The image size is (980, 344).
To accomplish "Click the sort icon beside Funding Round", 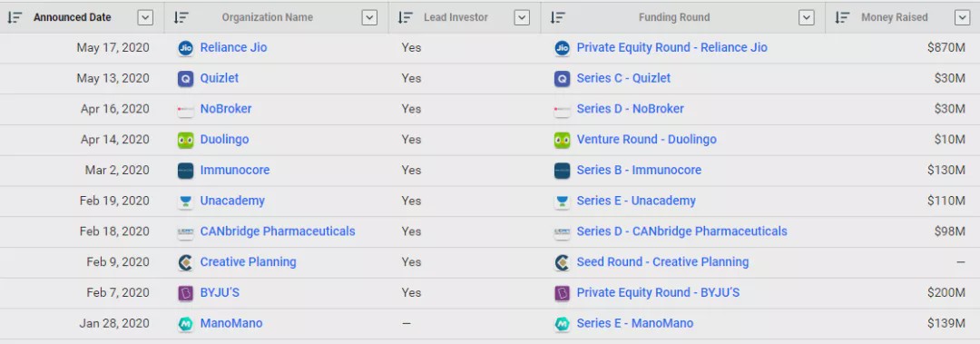I will pos(558,17).
